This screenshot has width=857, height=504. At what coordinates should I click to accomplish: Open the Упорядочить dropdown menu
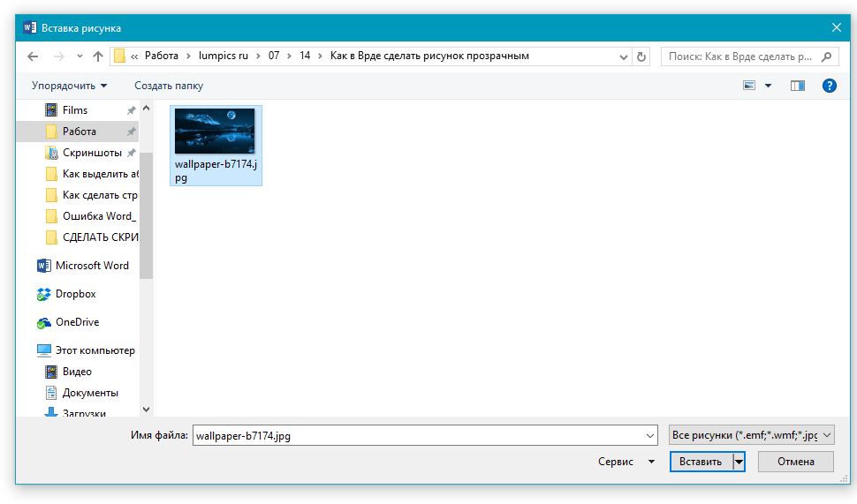pyautogui.click(x=69, y=86)
